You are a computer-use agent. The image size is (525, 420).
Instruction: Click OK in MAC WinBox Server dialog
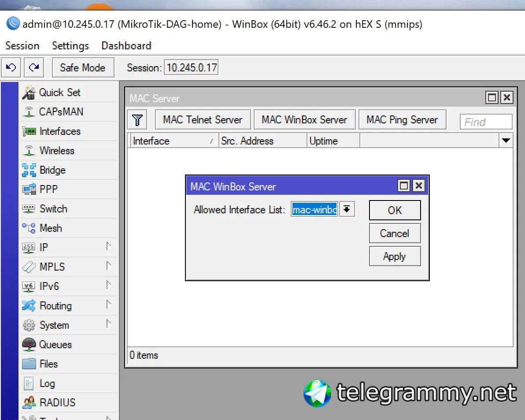click(395, 210)
